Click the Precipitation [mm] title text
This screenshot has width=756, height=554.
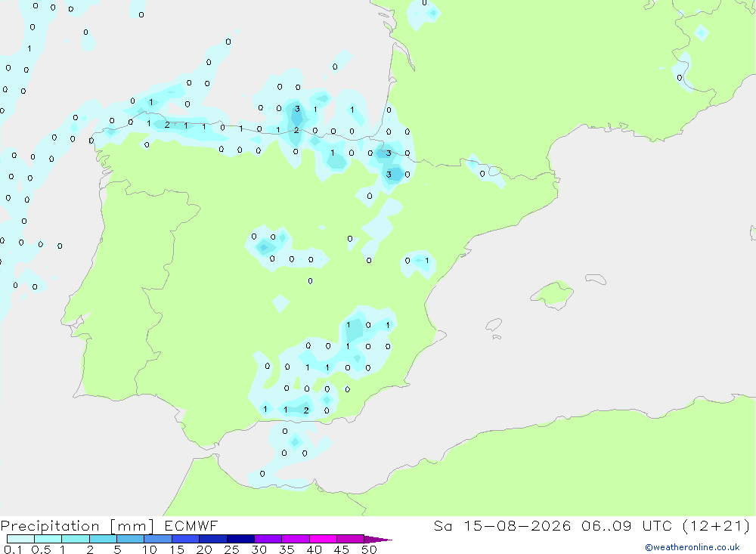click(x=77, y=526)
